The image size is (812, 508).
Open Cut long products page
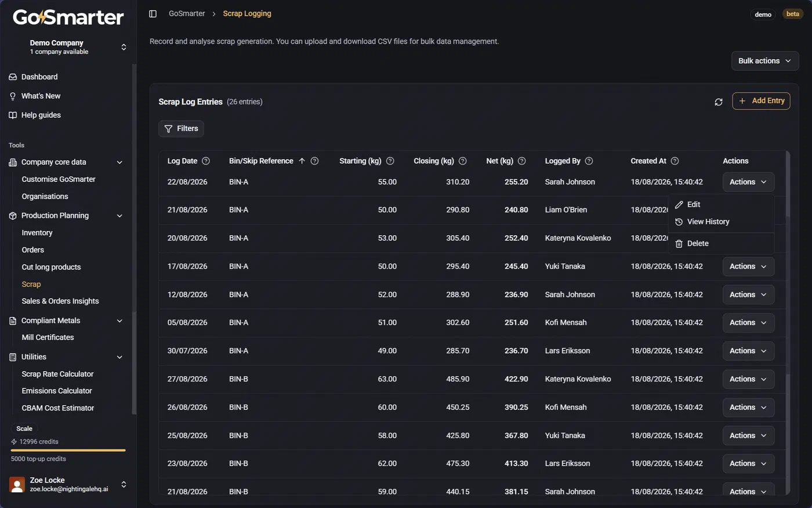pos(51,267)
